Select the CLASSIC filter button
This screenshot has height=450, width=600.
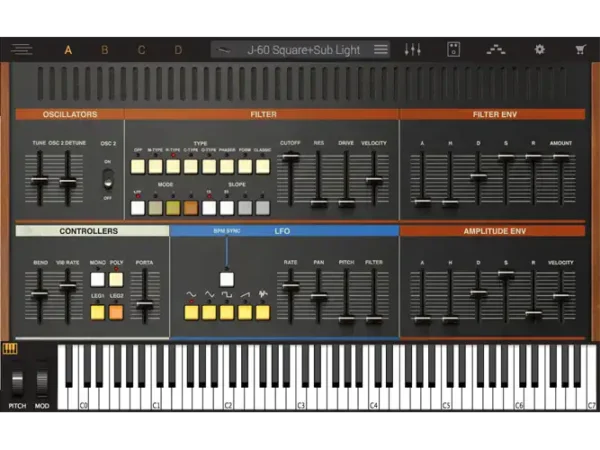coord(262,166)
